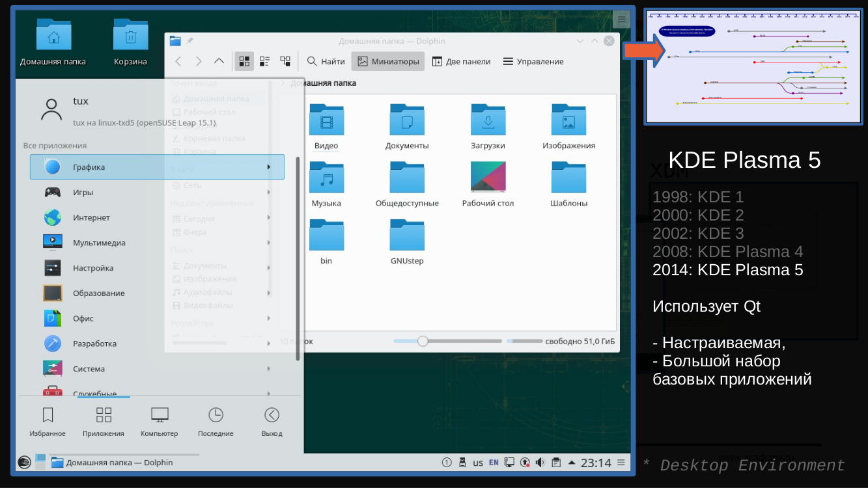Open the Изображения folder
Image resolution: width=868 pixels, height=488 pixels.
tap(568, 126)
